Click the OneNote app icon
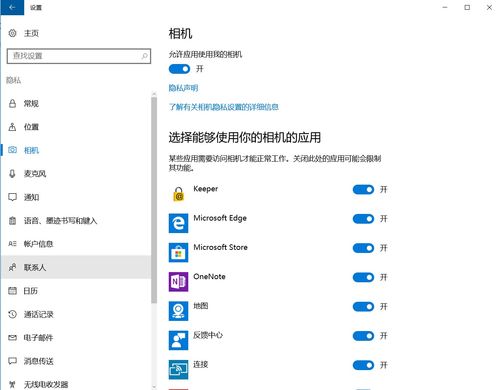 coord(178,282)
